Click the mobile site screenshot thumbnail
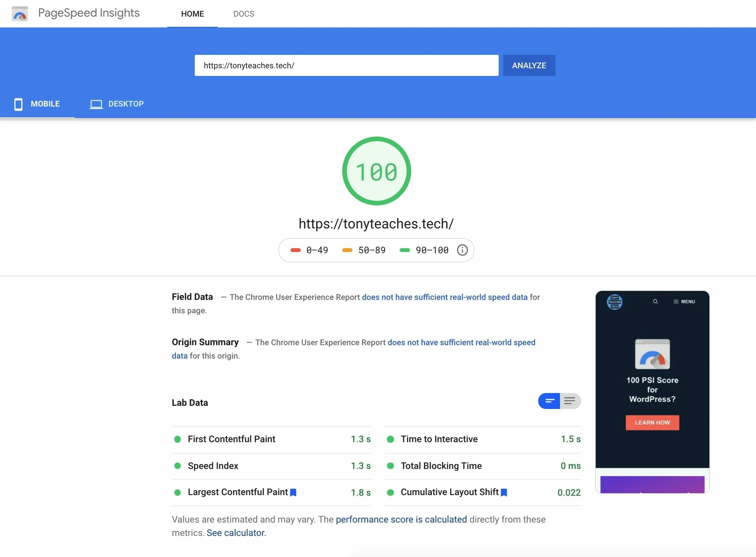 652,392
